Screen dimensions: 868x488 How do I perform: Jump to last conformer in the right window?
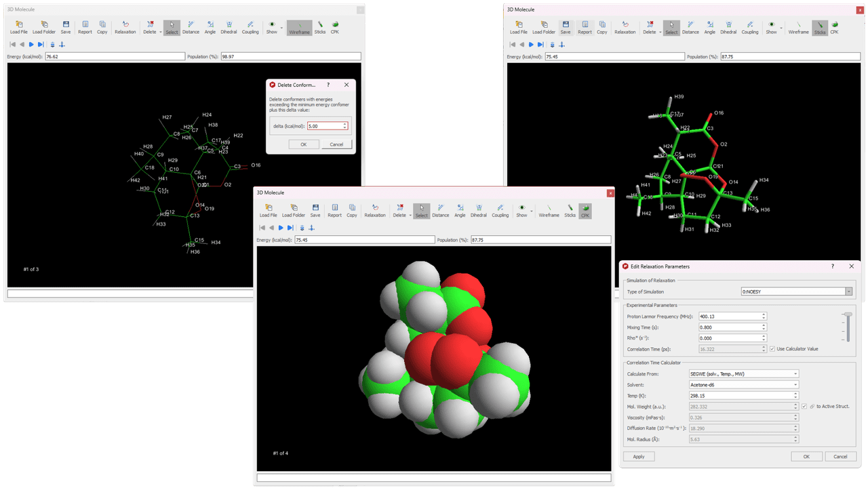[540, 45]
